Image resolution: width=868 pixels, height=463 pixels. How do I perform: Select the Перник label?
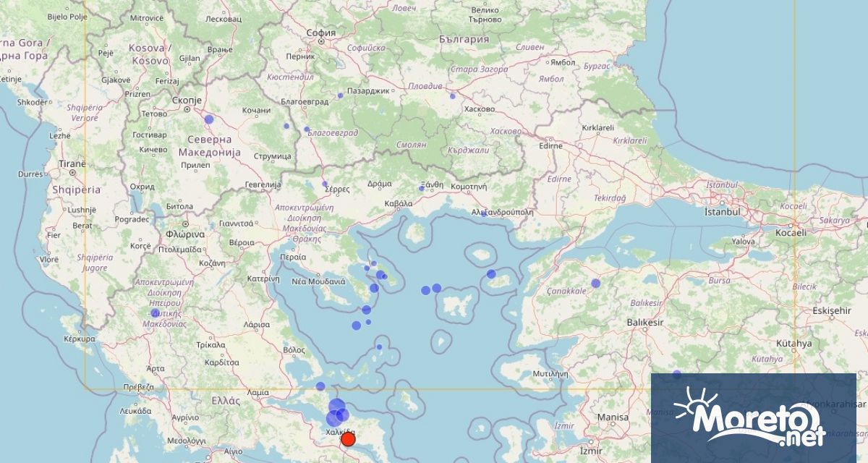[299, 56]
